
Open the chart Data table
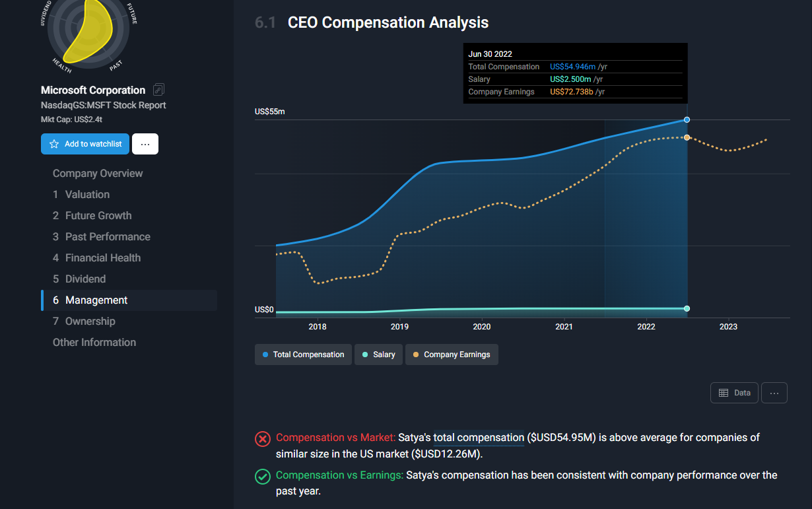734,393
